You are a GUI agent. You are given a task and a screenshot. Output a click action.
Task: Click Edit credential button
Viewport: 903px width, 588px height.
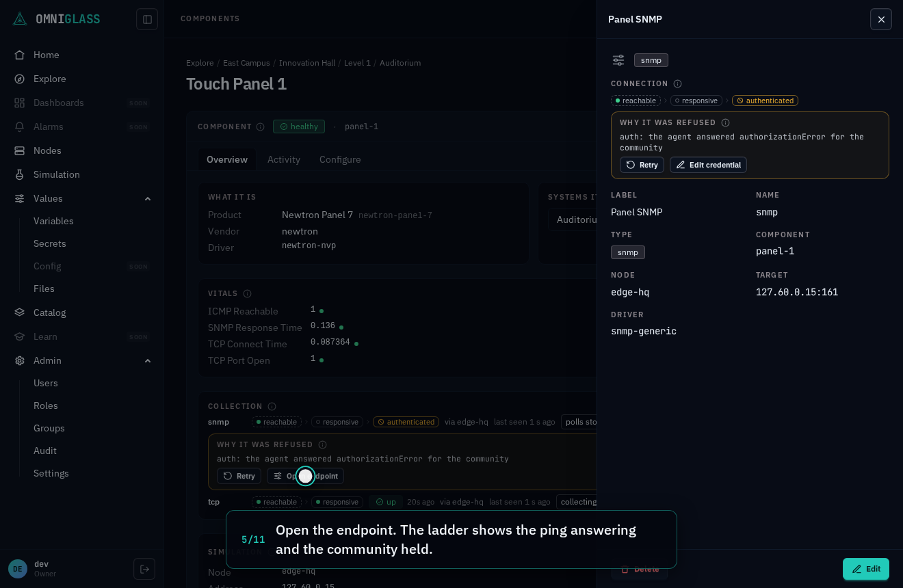(x=708, y=165)
